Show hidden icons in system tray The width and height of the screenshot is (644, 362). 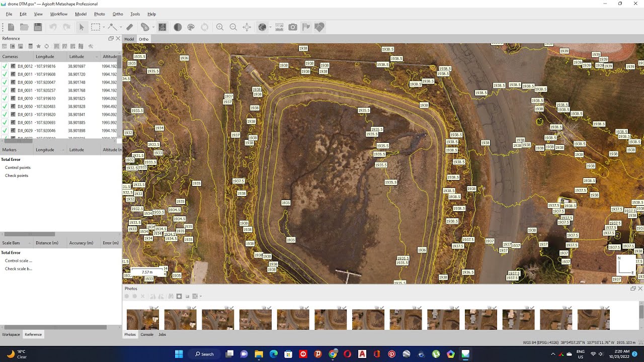pos(553,354)
